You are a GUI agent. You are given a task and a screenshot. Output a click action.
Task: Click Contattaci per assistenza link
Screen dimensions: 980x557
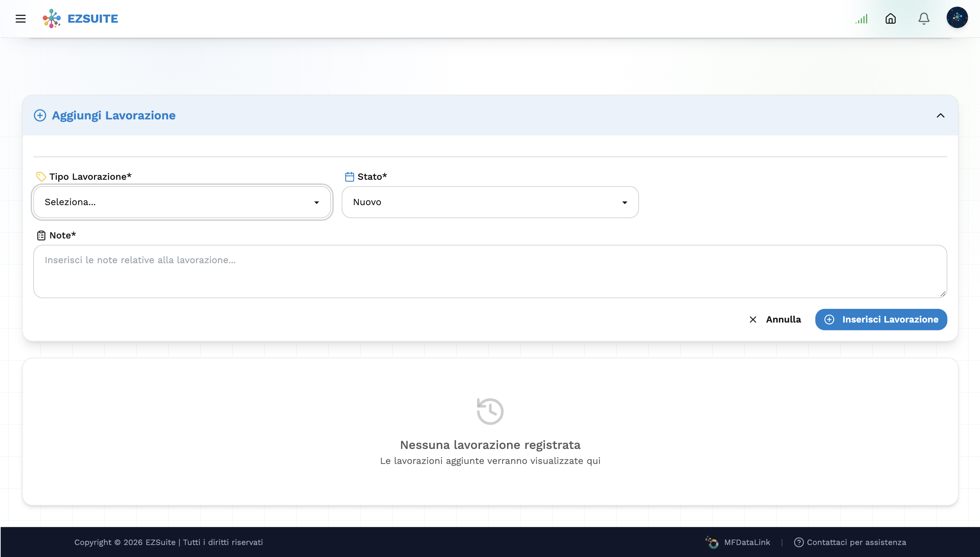(856, 542)
